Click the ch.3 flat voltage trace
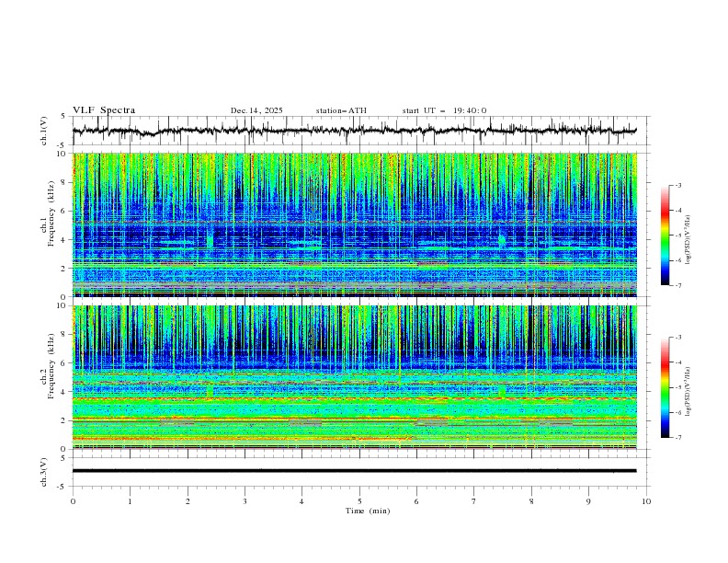 [354, 471]
